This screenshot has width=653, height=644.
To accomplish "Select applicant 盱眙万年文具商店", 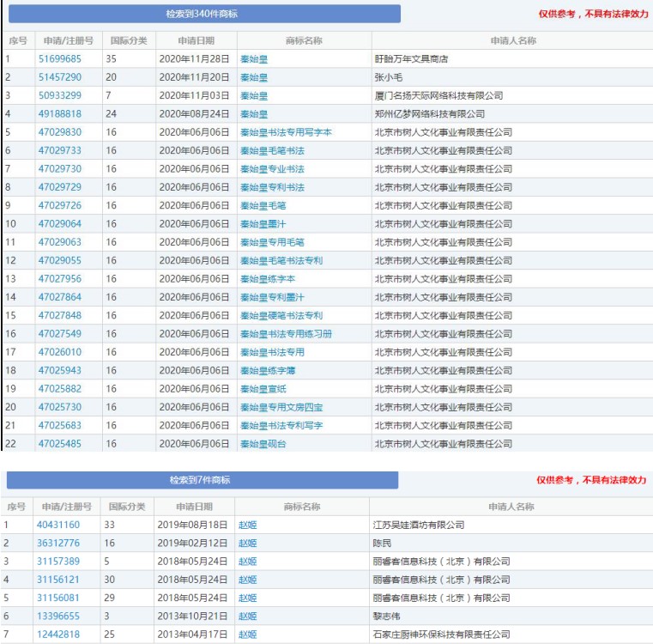I will click(x=411, y=59).
